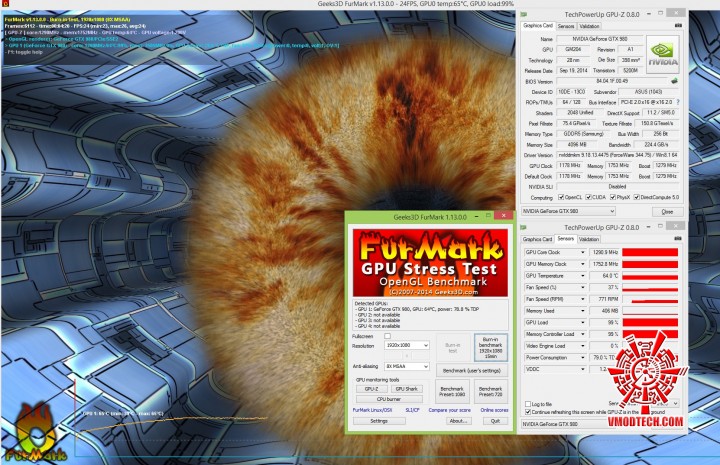Expand the GPU Temperature sensor dropdown
Image resolution: width=720 pixels, height=465 pixels.
[x=583, y=276]
